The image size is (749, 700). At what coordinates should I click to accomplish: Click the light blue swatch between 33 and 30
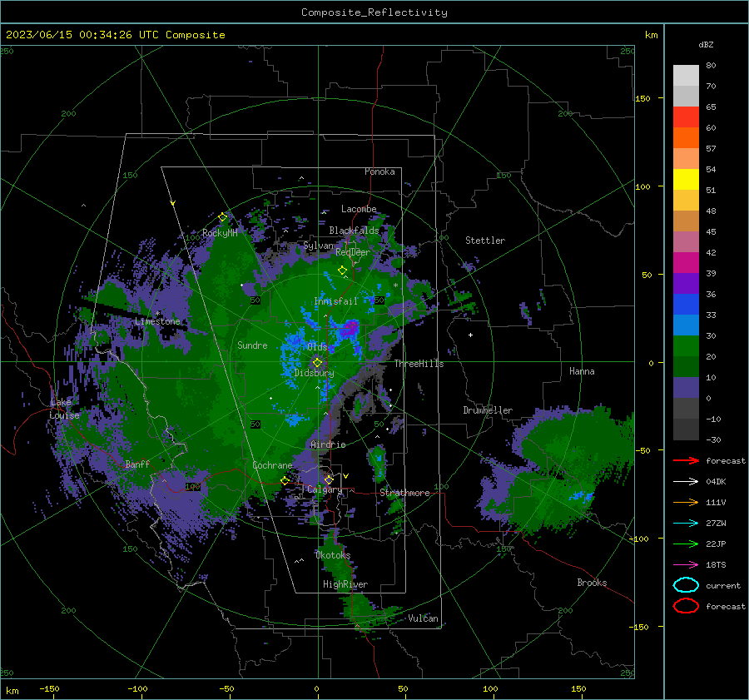[686, 325]
